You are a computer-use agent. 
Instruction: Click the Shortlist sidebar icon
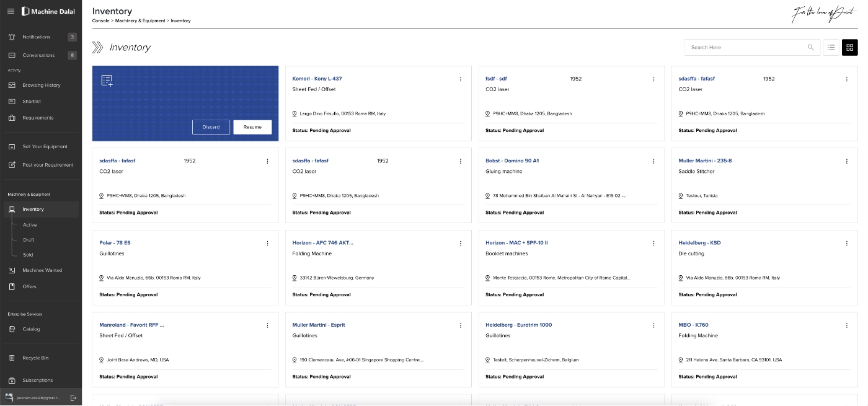[12, 102]
